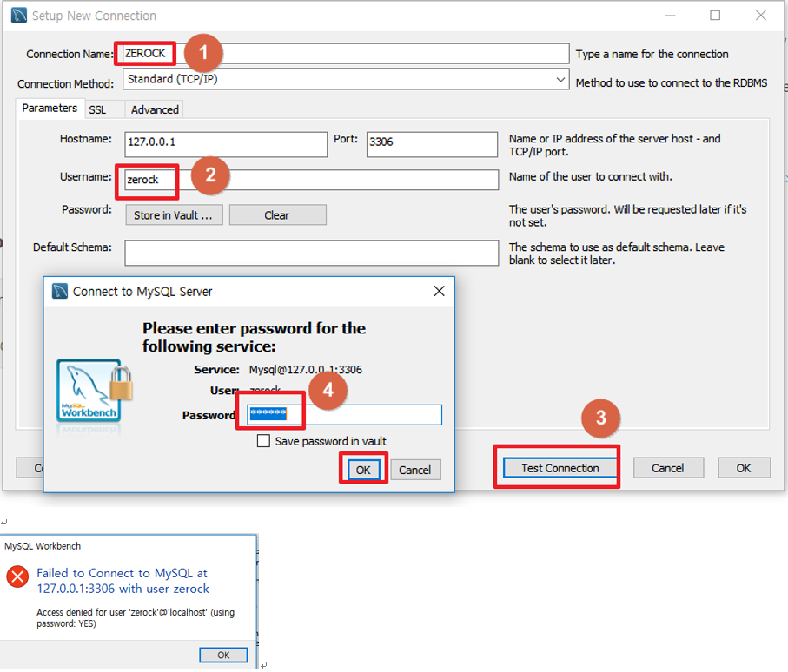Switch to the Parameters tab
The height and width of the screenshot is (672, 788).
(50, 108)
